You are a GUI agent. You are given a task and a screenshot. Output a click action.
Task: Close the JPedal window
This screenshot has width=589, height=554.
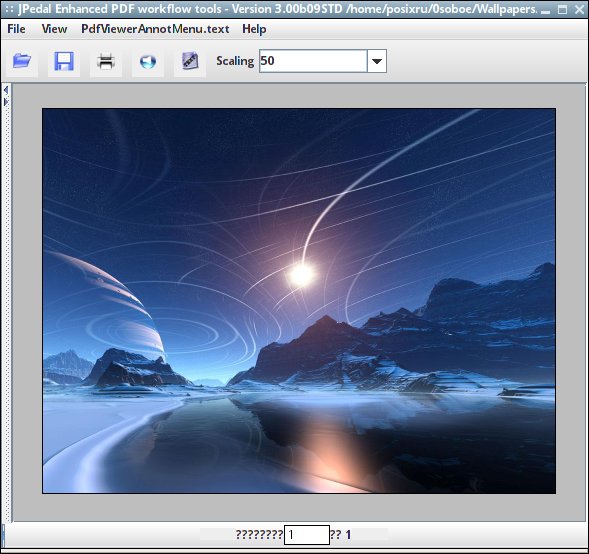click(x=580, y=9)
